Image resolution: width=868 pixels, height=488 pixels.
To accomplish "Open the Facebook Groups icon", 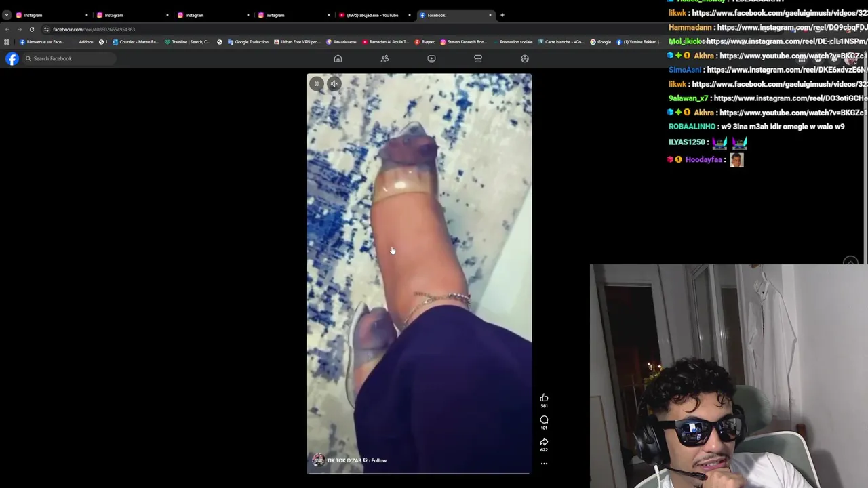I will click(525, 58).
